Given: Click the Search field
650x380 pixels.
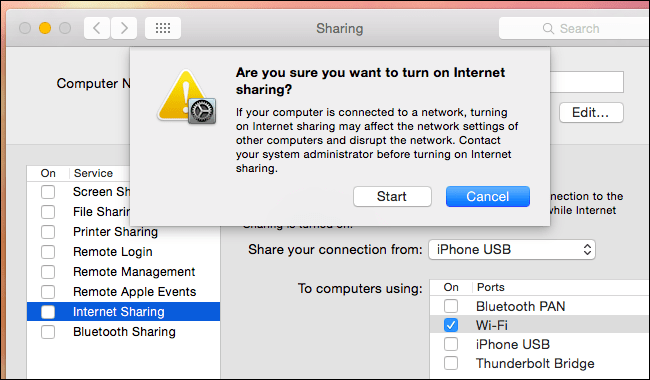Looking at the screenshot, I should pyautogui.click(x=575, y=29).
